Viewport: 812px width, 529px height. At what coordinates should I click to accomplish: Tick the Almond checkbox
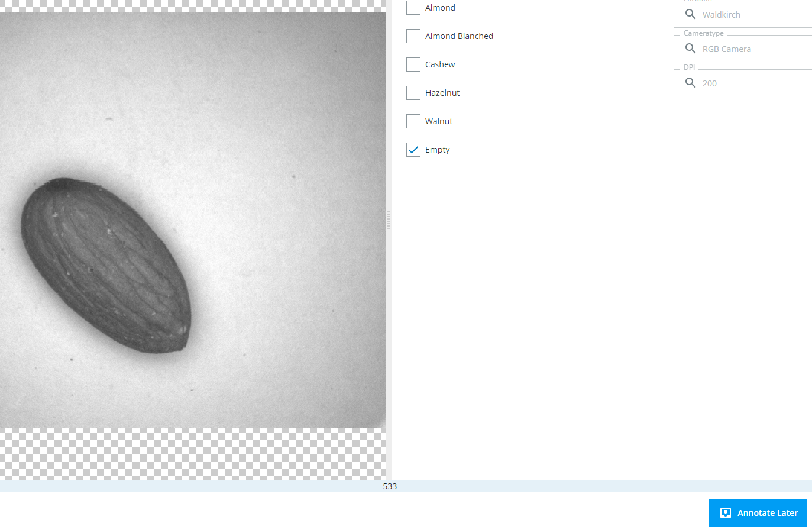point(413,8)
